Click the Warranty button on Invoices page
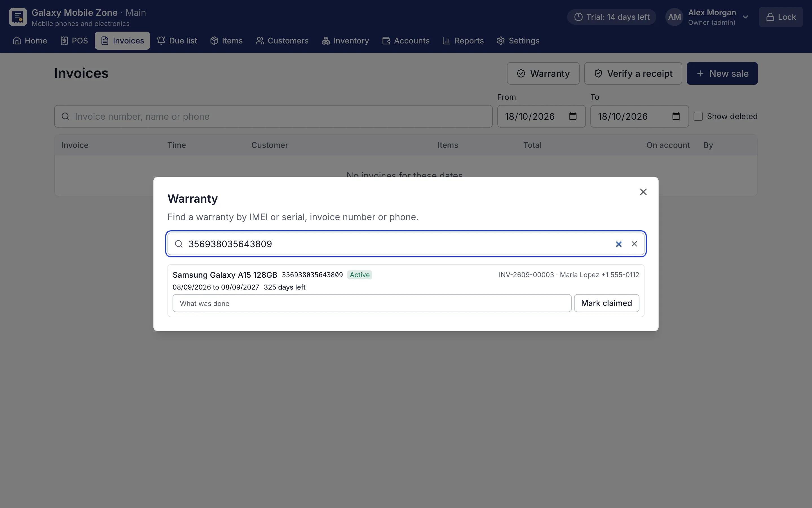Image resolution: width=812 pixels, height=508 pixels. [x=543, y=73]
